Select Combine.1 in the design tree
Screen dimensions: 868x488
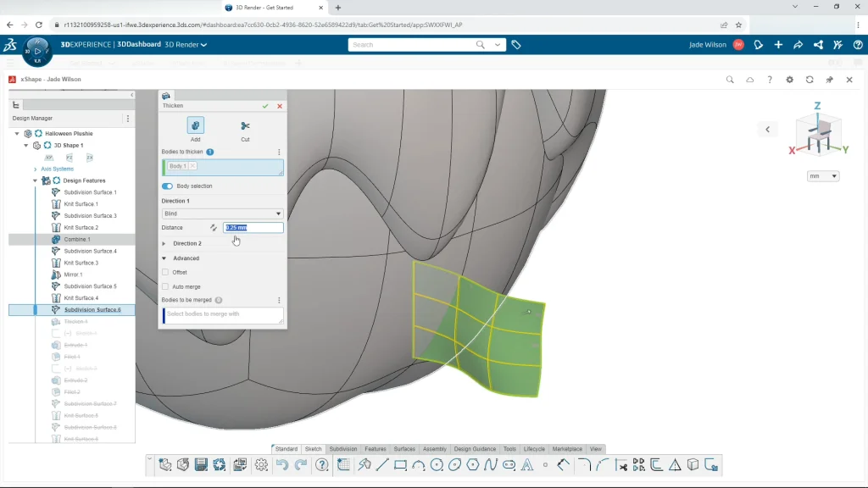[x=77, y=240]
